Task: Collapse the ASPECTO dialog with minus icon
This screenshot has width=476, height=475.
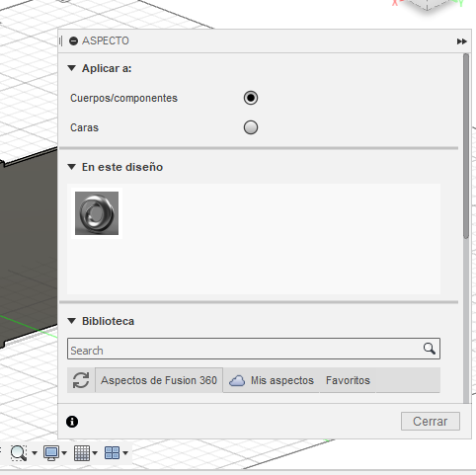Action: click(x=73, y=41)
